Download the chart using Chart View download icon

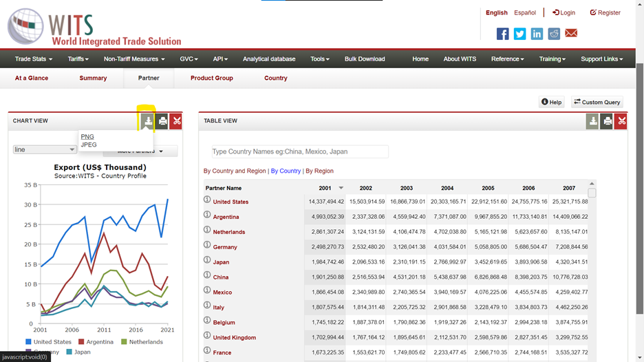148,121
